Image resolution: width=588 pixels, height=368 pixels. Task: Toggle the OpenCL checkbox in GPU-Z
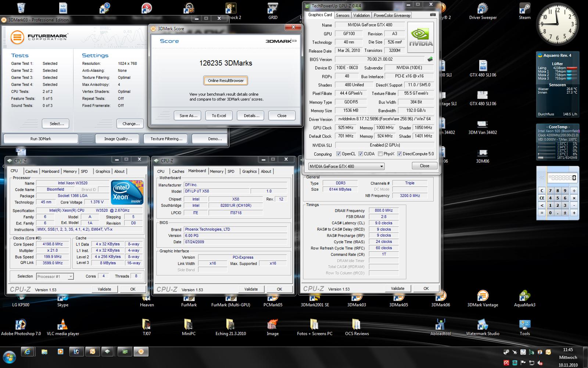click(x=338, y=154)
